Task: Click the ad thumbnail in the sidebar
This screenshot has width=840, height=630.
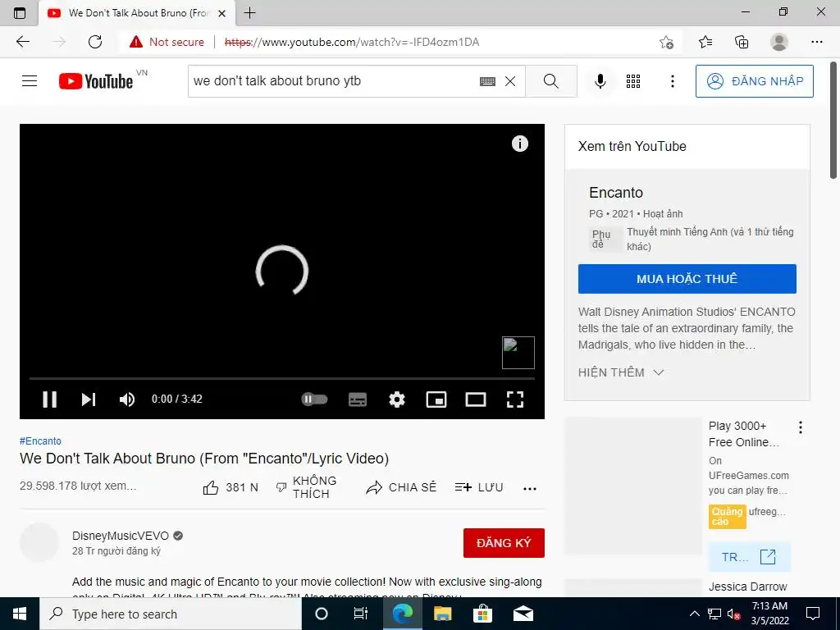Action: 633,486
